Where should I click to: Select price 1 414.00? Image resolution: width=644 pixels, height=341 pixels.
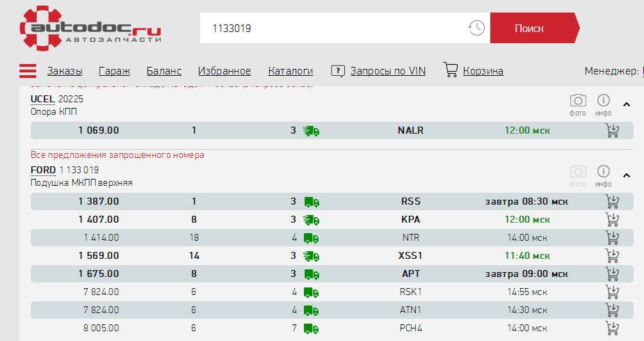click(x=101, y=237)
